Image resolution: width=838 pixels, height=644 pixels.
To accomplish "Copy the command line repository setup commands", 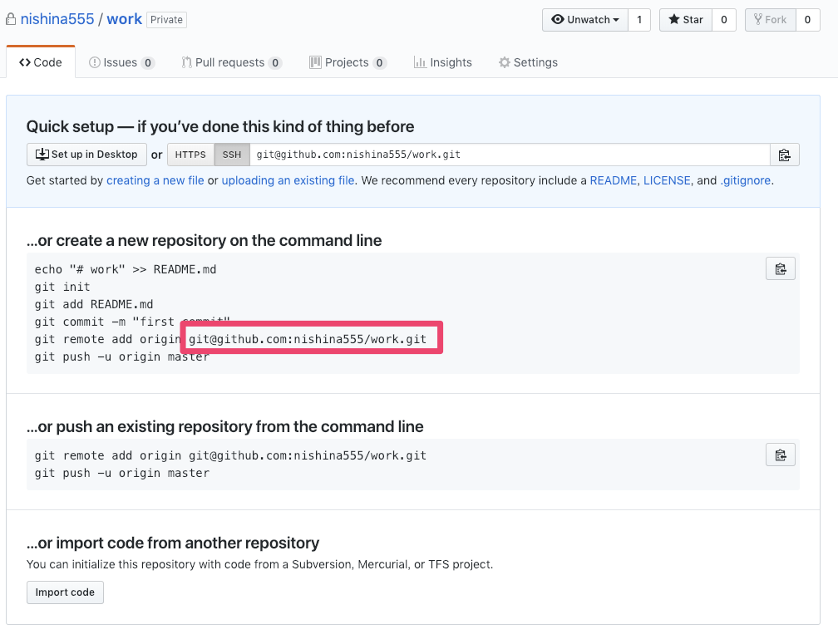I will tap(780, 268).
